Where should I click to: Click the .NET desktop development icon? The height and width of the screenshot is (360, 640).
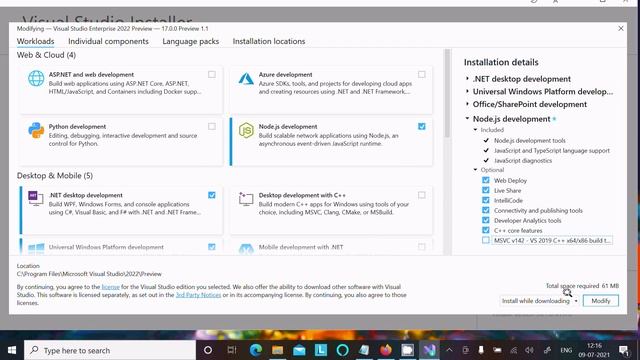(36, 198)
